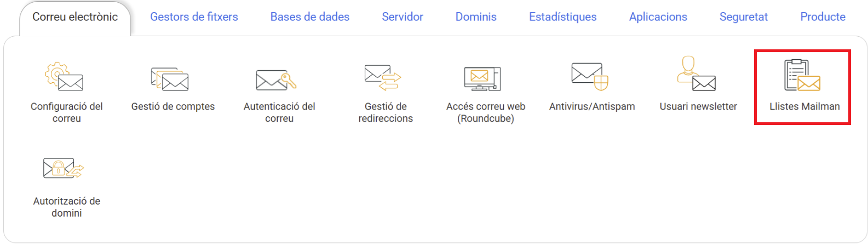
Task: Open Autorització de domini lock icon
Action: click(64, 168)
